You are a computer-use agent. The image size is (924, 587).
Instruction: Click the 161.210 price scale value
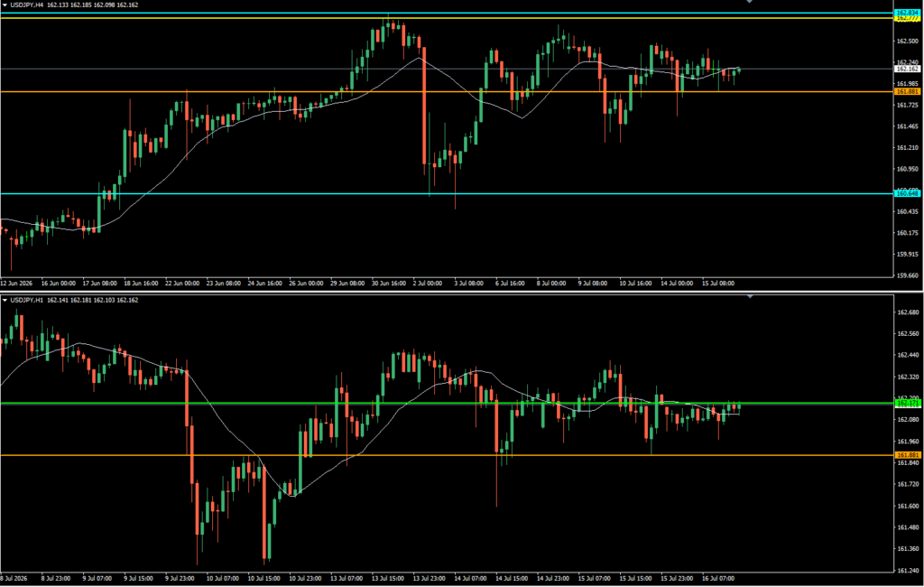(908, 147)
